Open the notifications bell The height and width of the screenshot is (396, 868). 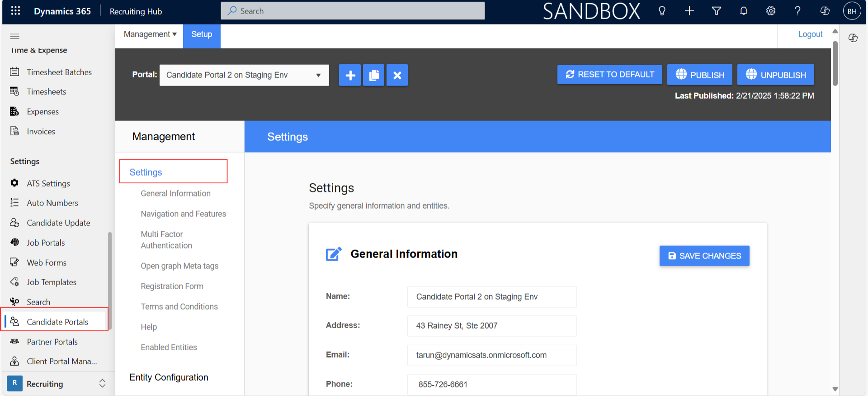click(743, 11)
